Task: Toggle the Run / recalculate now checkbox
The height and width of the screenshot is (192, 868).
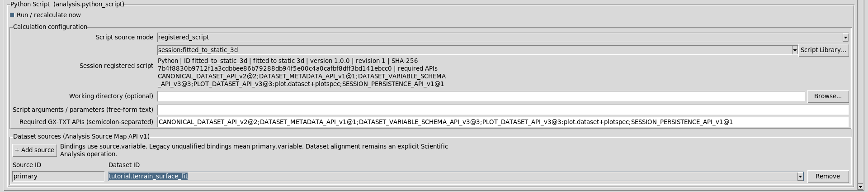Action: tap(12, 15)
